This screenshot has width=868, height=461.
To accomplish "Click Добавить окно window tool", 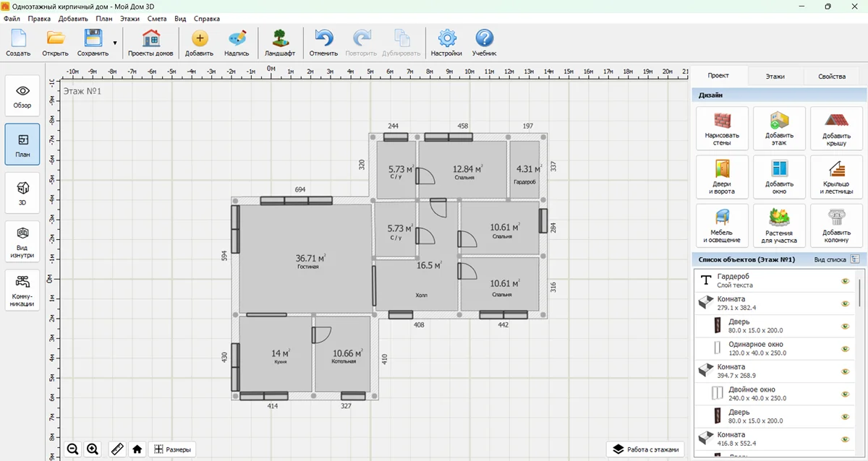I will tap(779, 177).
